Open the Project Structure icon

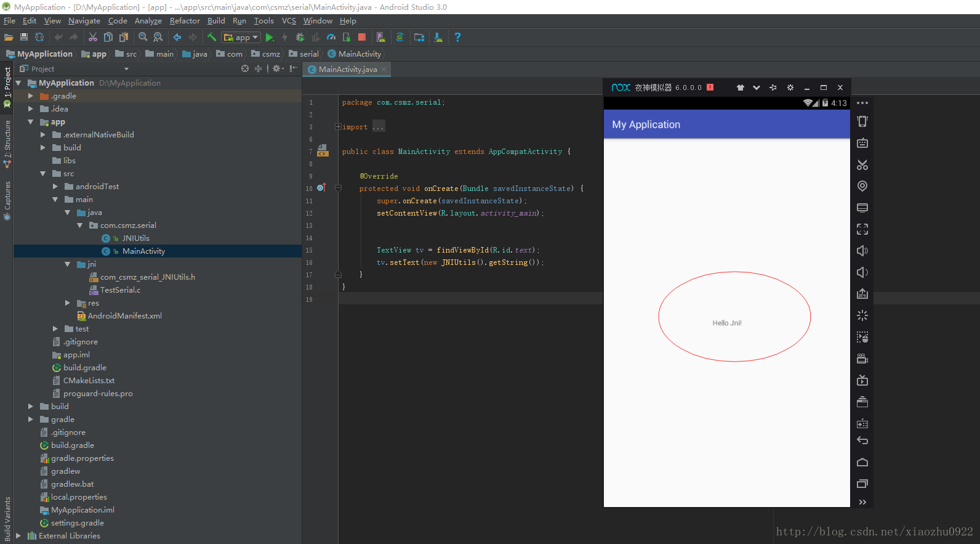tap(419, 38)
